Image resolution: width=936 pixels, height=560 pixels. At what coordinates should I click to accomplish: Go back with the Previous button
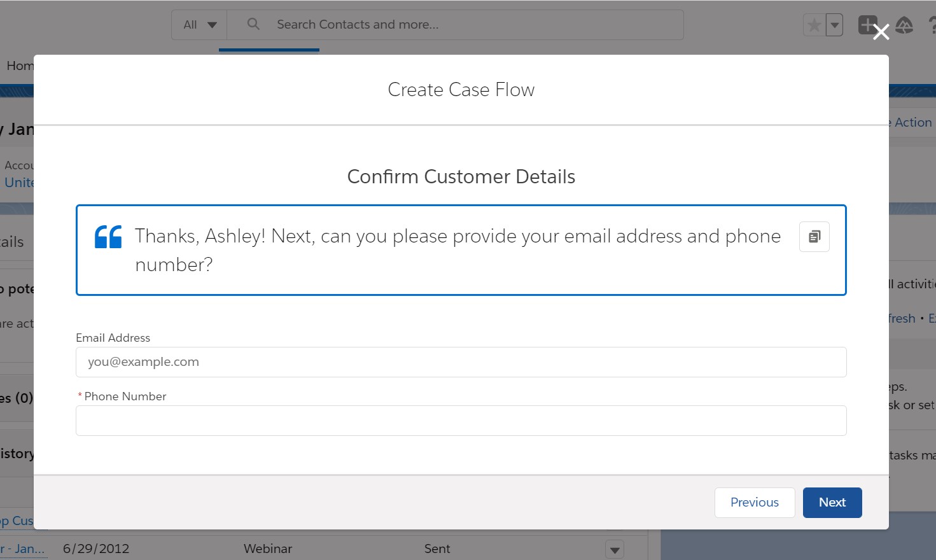pyautogui.click(x=754, y=502)
